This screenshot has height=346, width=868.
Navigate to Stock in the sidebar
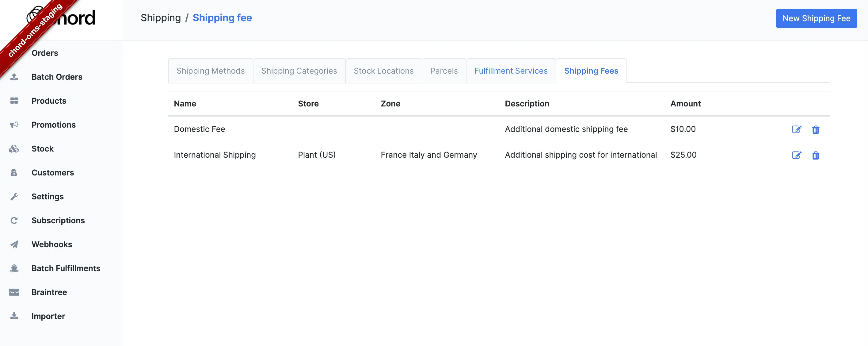[x=43, y=149]
